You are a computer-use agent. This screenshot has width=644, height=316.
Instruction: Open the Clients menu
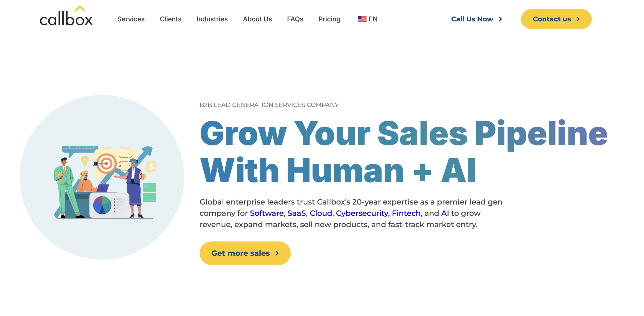coord(170,19)
